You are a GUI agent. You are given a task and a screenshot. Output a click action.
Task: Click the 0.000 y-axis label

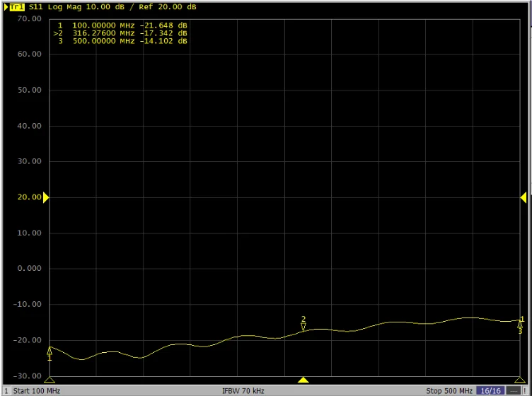coord(29,269)
